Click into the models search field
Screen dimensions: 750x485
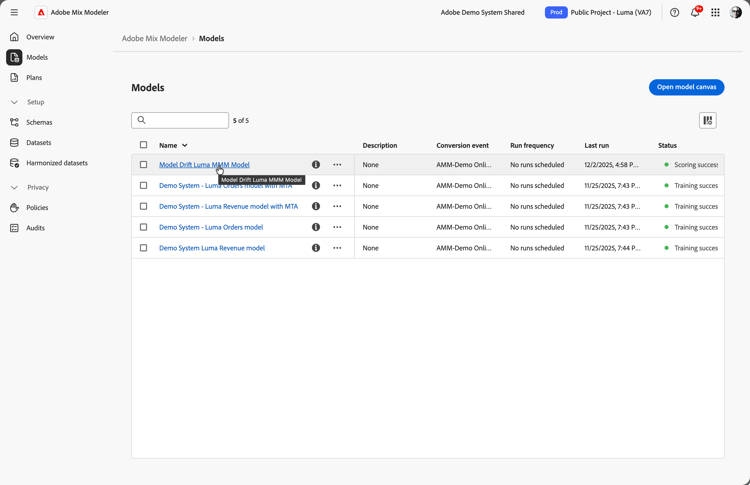tap(180, 121)
